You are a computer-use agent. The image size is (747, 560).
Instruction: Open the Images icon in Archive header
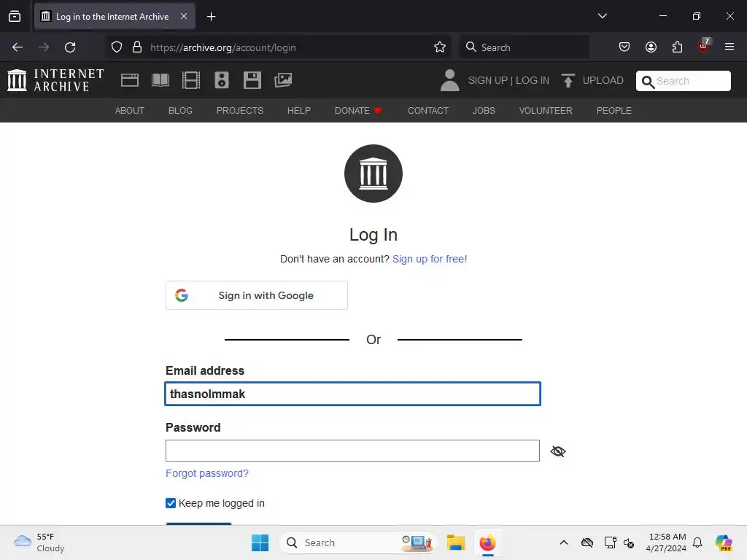tap(283, 80)
